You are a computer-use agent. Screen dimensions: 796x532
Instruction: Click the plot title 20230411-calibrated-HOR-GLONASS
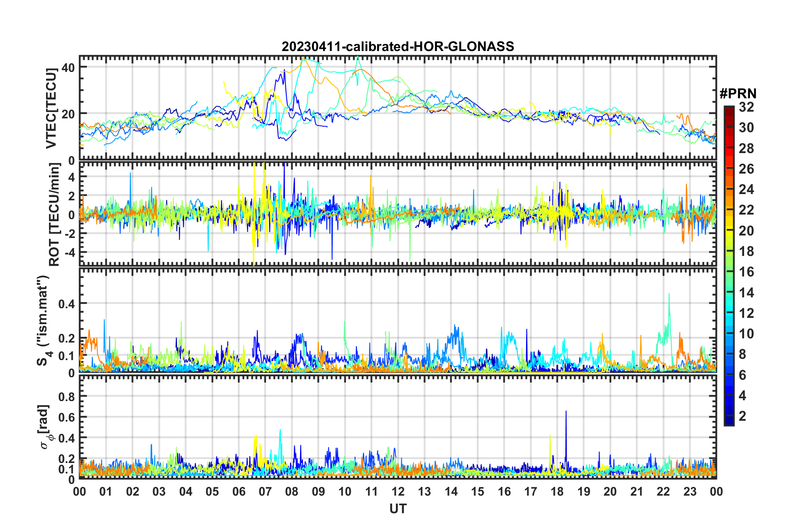398,46
